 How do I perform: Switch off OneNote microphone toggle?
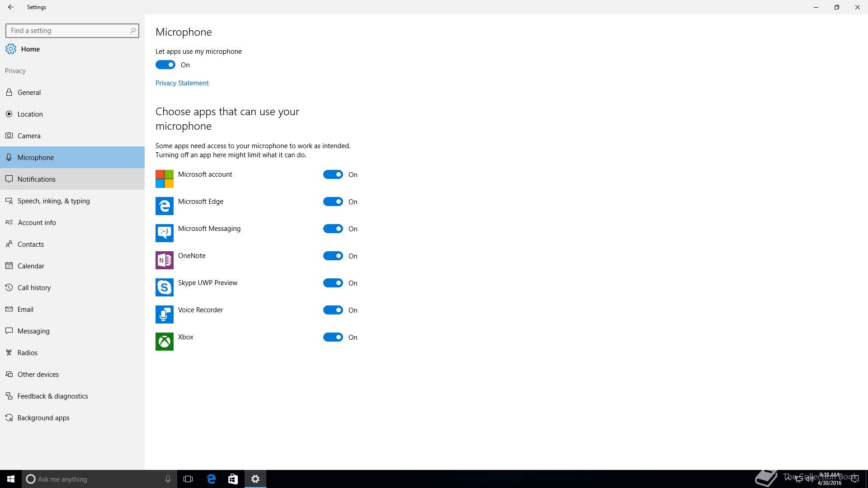pyautogui.click(x=333, y=256)
